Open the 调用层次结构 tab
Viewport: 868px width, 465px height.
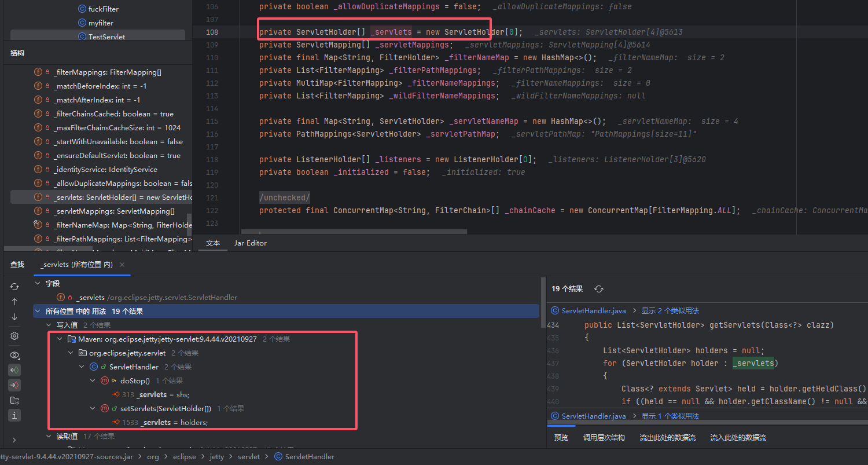click(x=604, y=438)
